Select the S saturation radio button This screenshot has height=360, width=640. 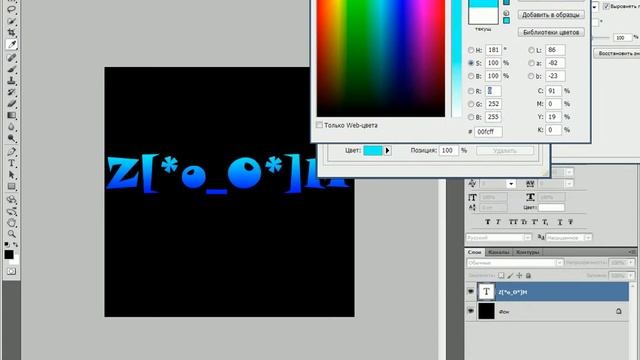tap(471, 63)
